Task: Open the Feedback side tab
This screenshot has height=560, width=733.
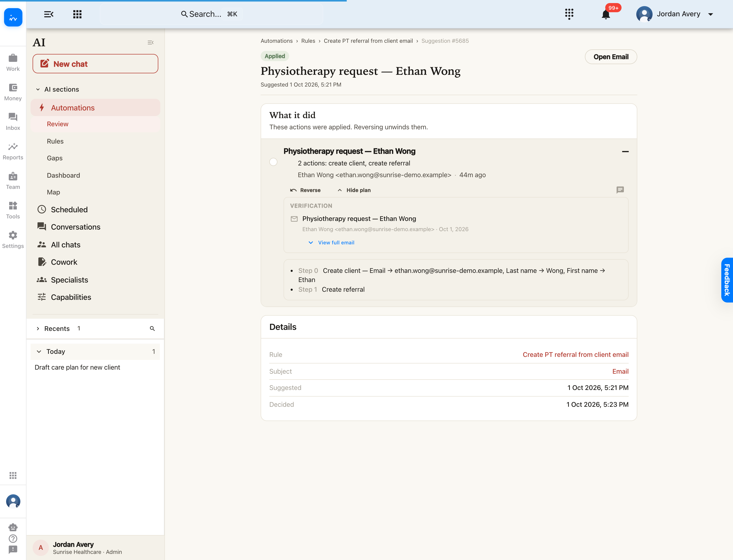Action: (x=727, y=280)
